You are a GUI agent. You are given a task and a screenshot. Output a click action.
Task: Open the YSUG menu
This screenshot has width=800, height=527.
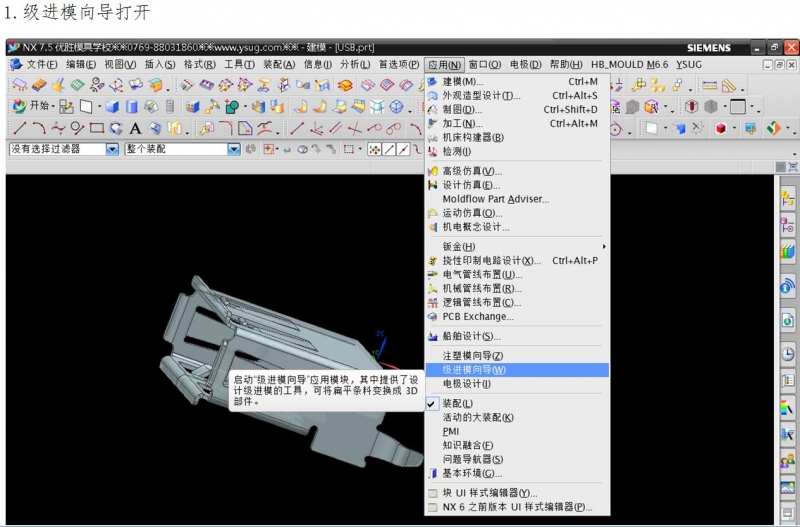(689, 65)
